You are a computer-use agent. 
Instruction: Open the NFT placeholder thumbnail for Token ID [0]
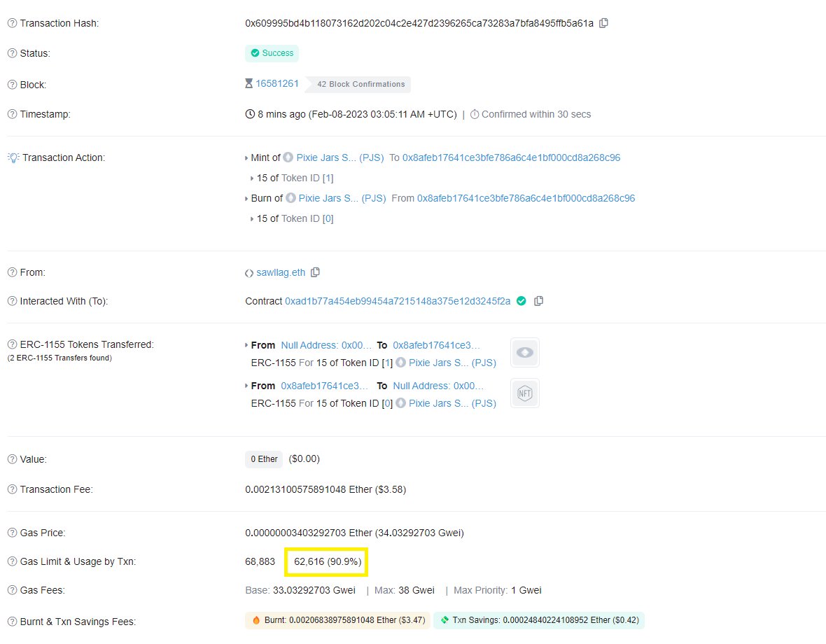click(x=525, y=393)
